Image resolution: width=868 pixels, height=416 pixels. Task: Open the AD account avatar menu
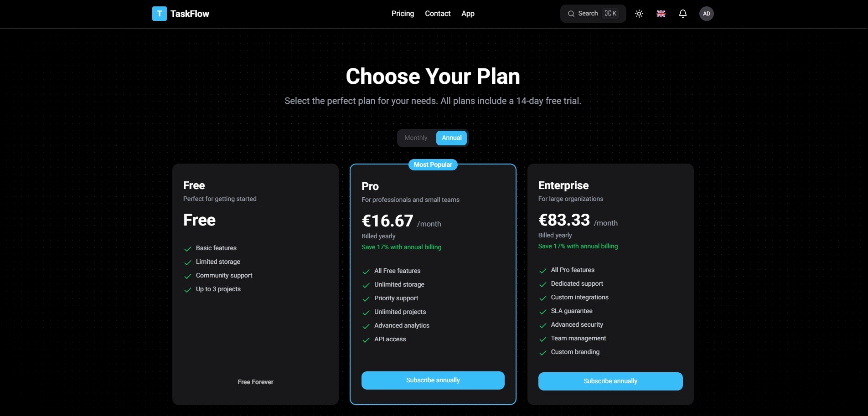click(x=707, y=13)
